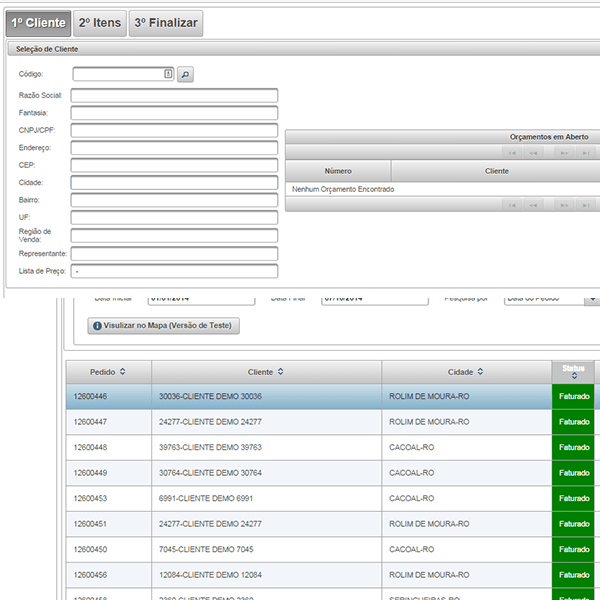Sort orders by Cidade column arrows
Screen dimensions: 600x600
[480, 372]
